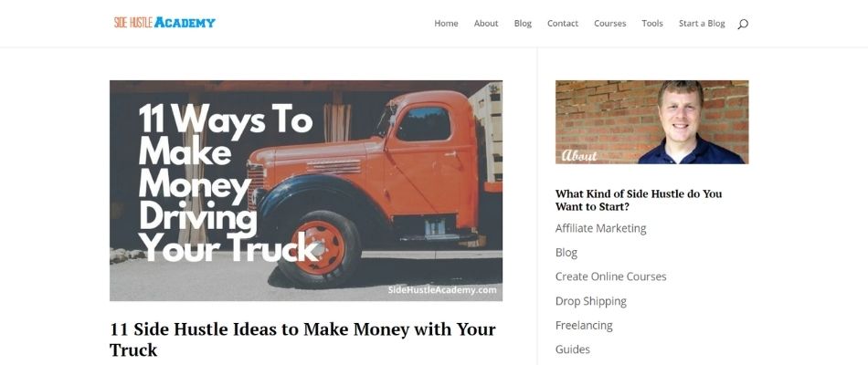Open the search magnifier icon
Screen dimensions: 868x365
click(743, 24)
